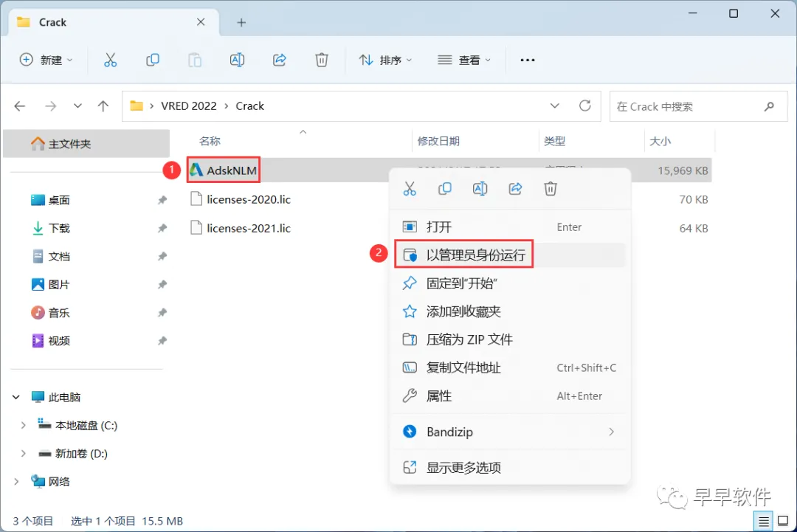This screenshot has height=532, width=797.
Task: Select 固定到"开始" menu entry
Action: 510,283
